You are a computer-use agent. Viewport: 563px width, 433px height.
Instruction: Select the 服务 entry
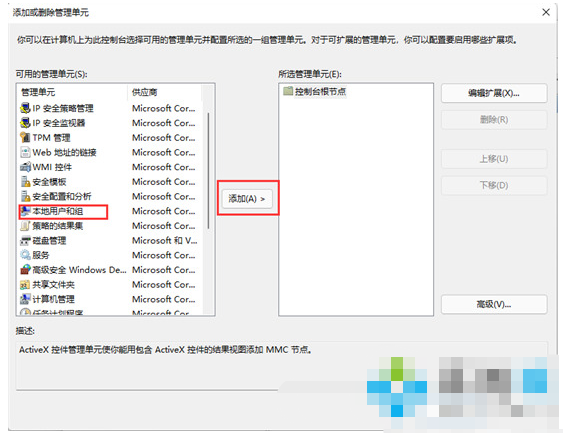point(109,255)
